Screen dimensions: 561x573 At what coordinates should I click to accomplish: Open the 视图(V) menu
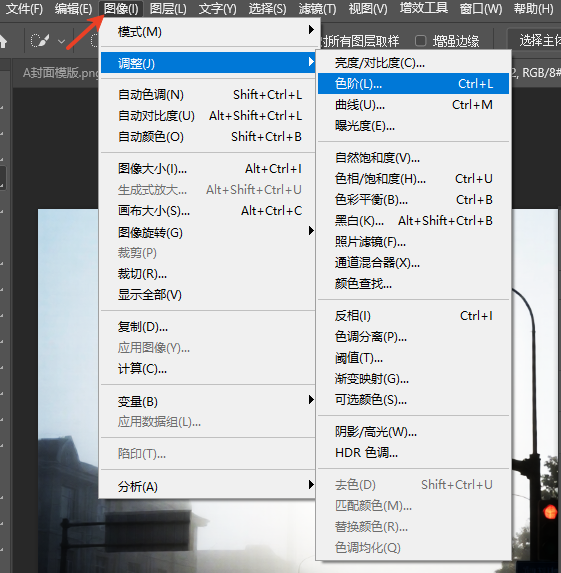click(x=368, y=8)
